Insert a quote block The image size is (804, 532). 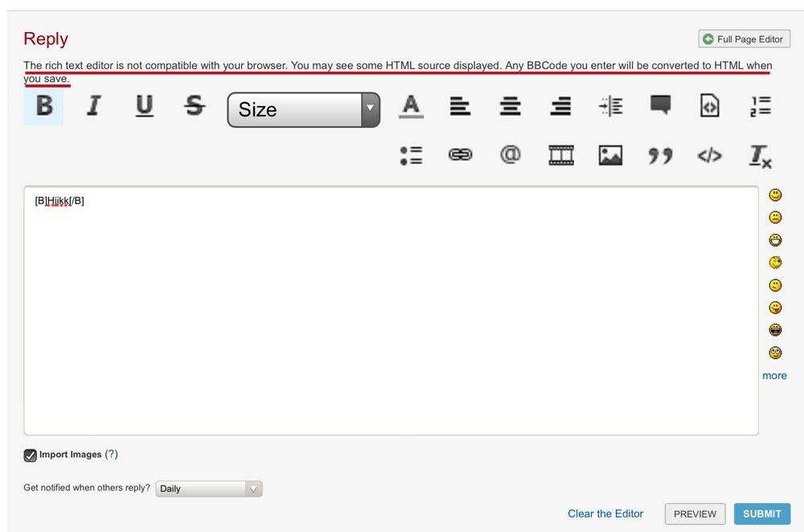coord(660,155)
